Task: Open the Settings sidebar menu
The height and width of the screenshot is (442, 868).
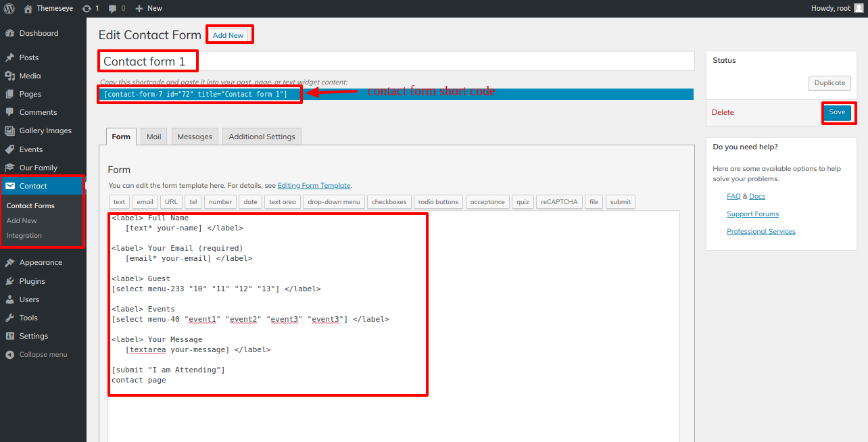Action: click(x=33, y=336)
